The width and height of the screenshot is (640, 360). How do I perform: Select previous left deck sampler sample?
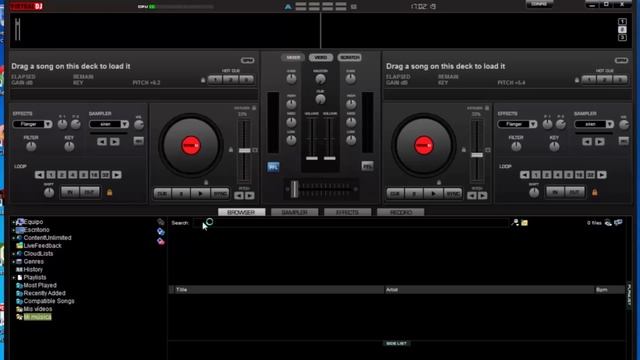tap(102, 142)
